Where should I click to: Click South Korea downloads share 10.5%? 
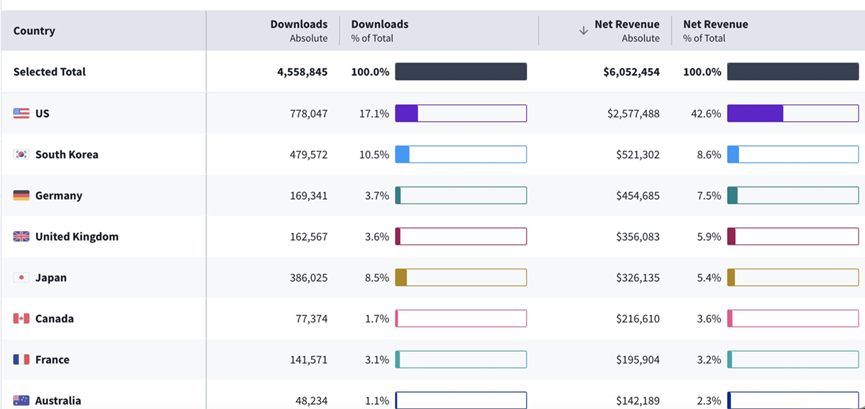pos(374,155)
